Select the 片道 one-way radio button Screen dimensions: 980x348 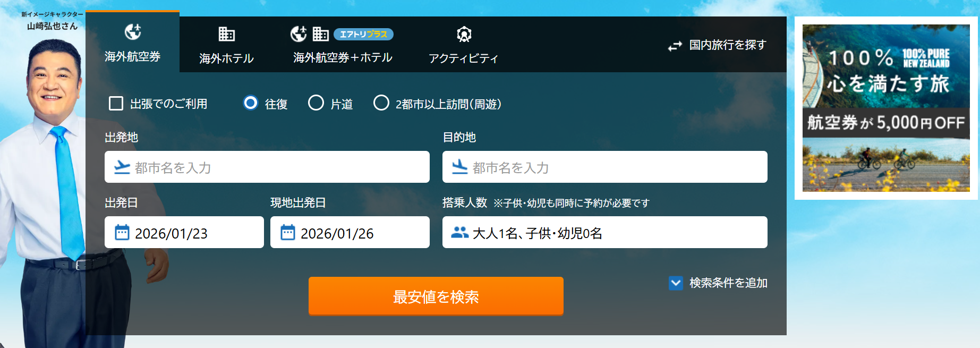point(316,103)
